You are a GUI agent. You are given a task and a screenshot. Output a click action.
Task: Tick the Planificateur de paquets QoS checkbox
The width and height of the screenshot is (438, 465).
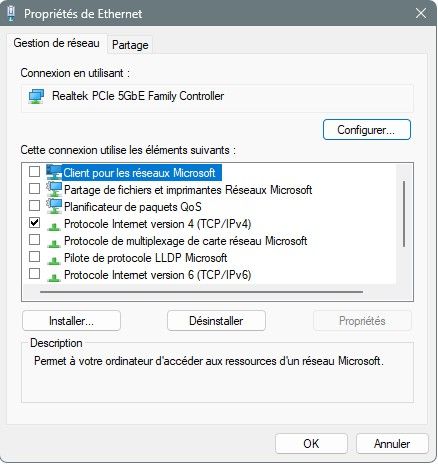point(34,206)
